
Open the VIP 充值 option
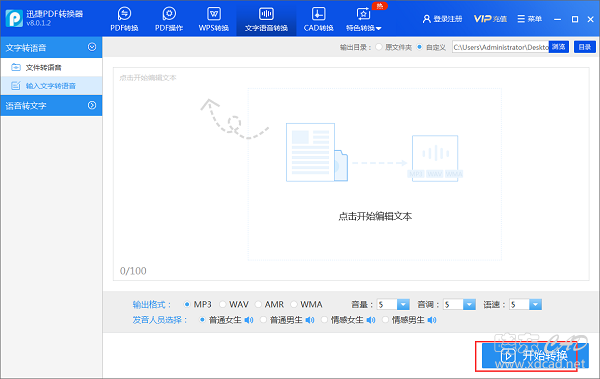(x=490, y=19)
